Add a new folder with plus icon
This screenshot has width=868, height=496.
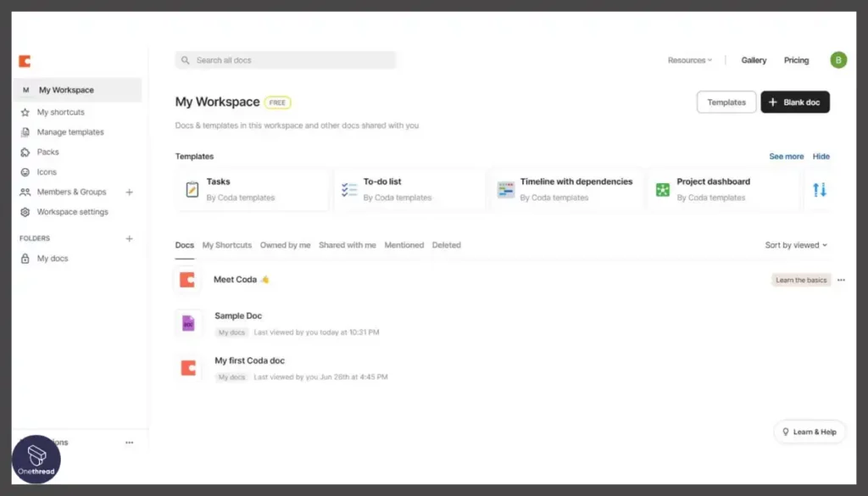(x=129, y=238)
